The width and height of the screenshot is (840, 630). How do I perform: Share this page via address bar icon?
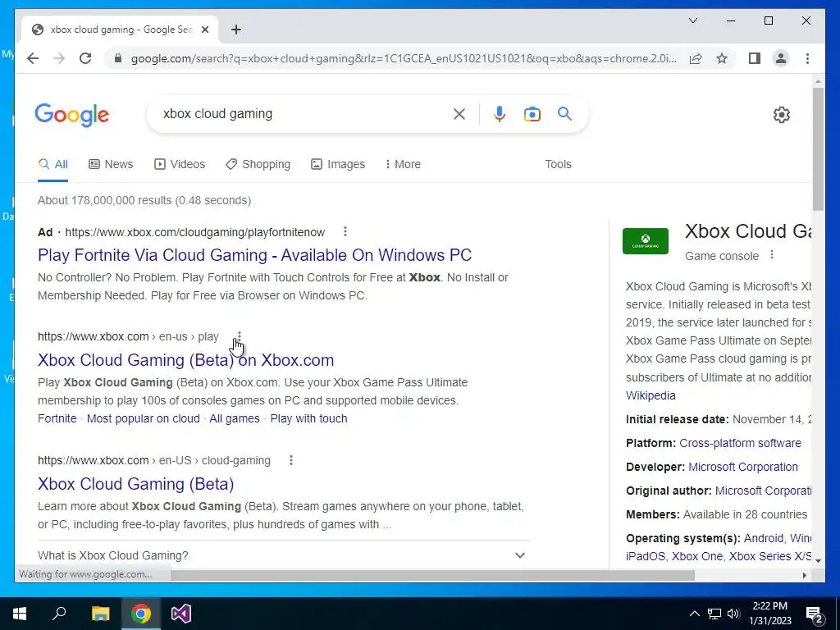coord(696,58)
